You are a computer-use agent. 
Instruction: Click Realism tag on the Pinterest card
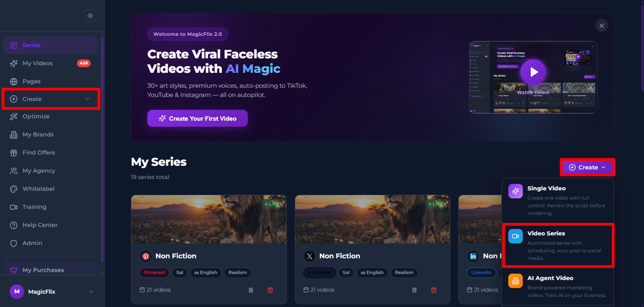coord(238,272)
